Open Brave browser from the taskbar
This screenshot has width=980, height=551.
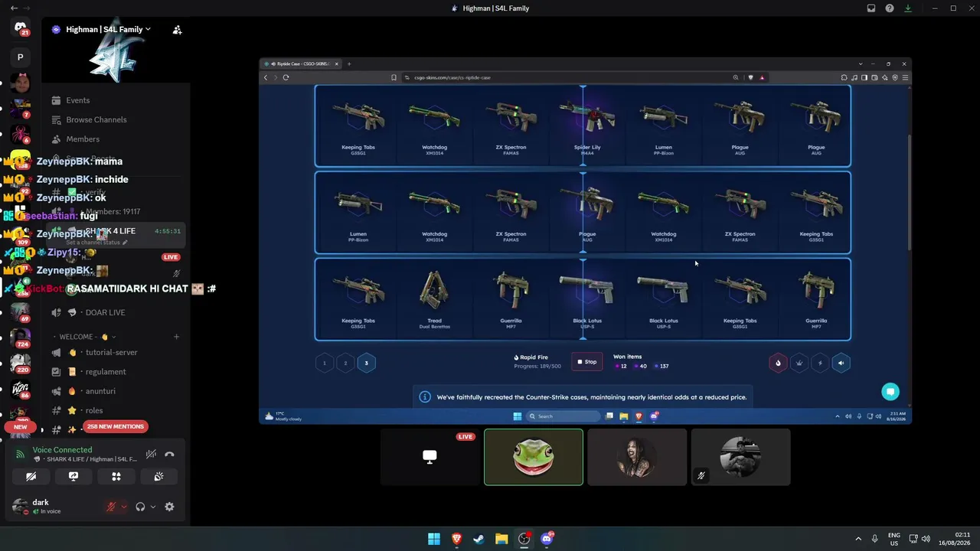(456, 539)
